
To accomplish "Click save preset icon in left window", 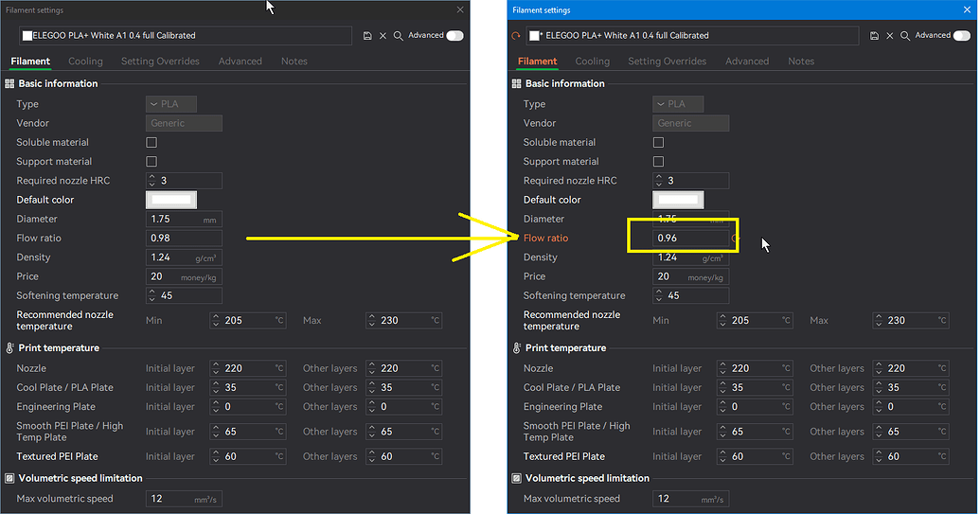I will (x=367, y=36).
